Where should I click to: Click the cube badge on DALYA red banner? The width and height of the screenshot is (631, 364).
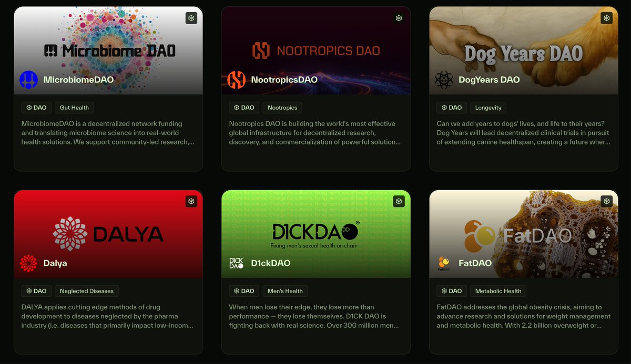tap(191, 201)
